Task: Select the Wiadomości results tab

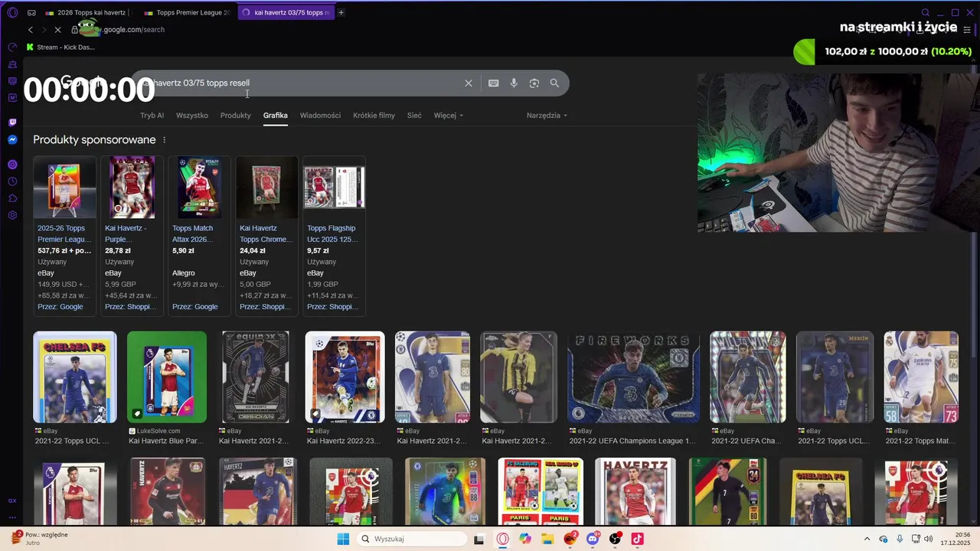Action: [320, 116]
